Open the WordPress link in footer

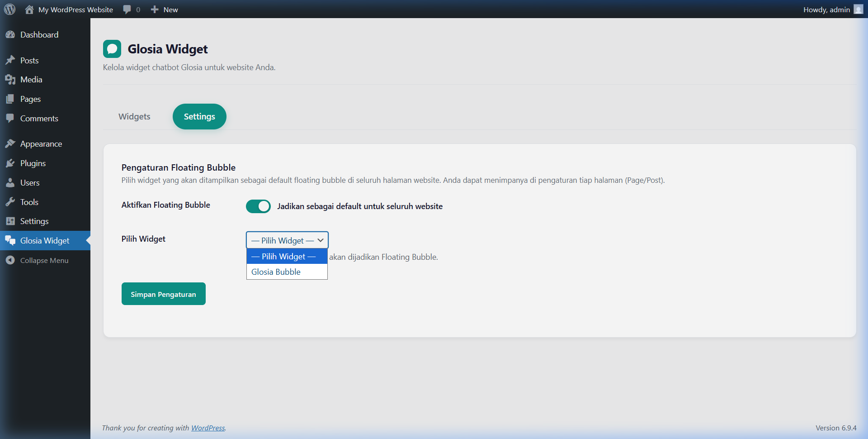(x=208, y=428)
